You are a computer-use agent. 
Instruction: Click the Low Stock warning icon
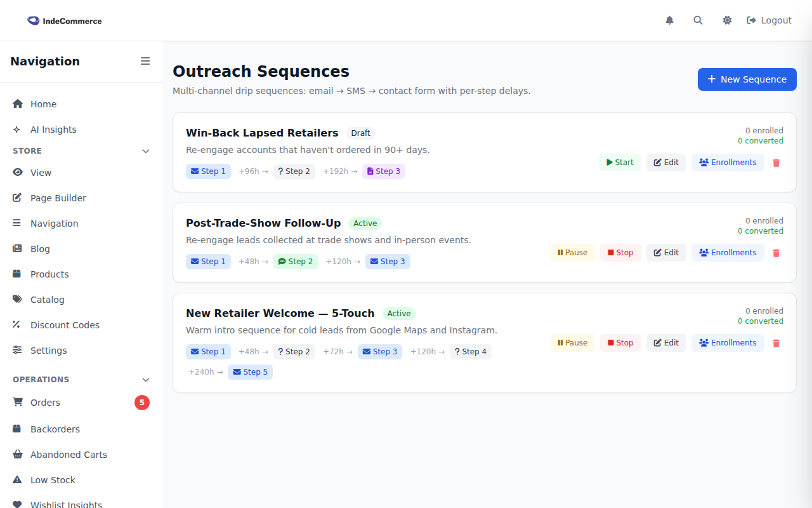pyautogui.click(x=17, y=480)
